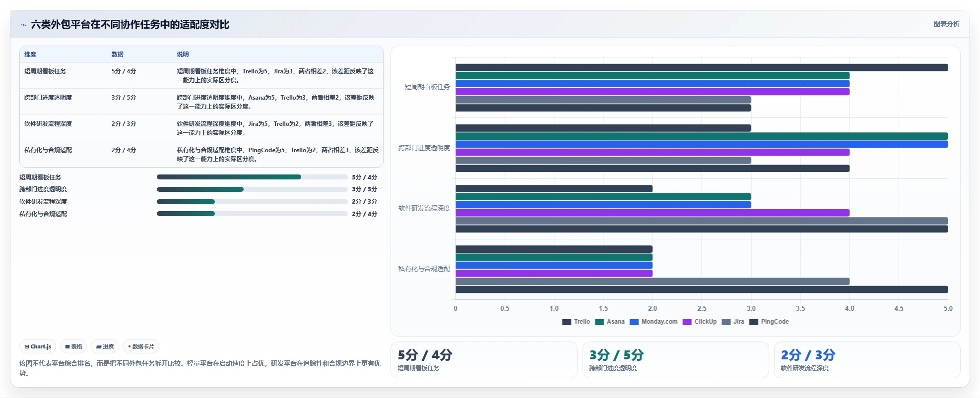The height and width of the screenshot is (398, 980).
Task: Click the 数据 table column header
Action: (x=118, y=55)
